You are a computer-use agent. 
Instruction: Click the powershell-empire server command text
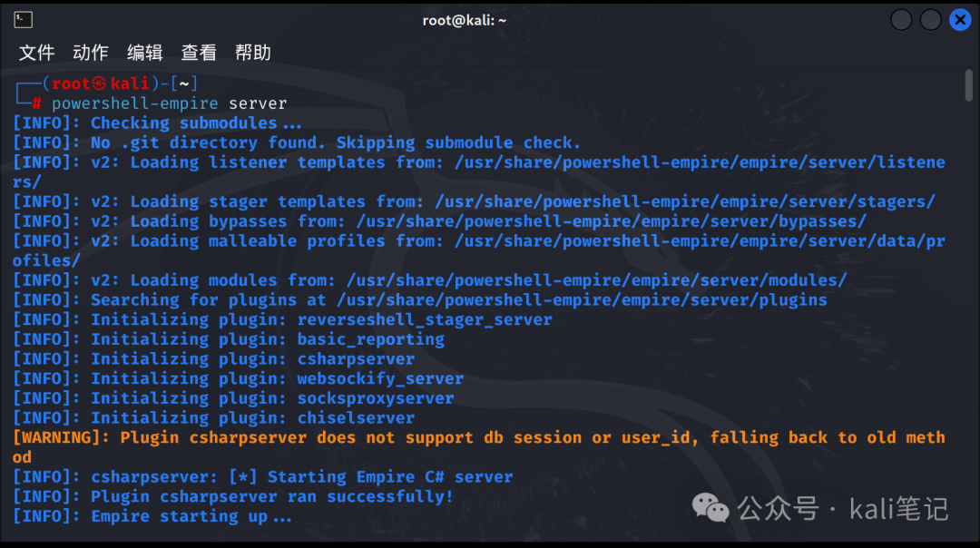tap(170, 103)
